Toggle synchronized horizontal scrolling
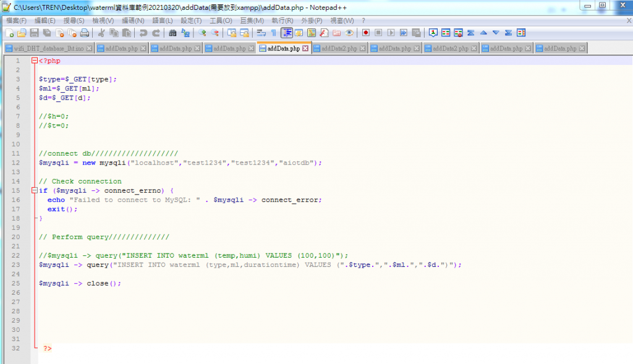This screenshot has width=633, height=364. [244, 33]
